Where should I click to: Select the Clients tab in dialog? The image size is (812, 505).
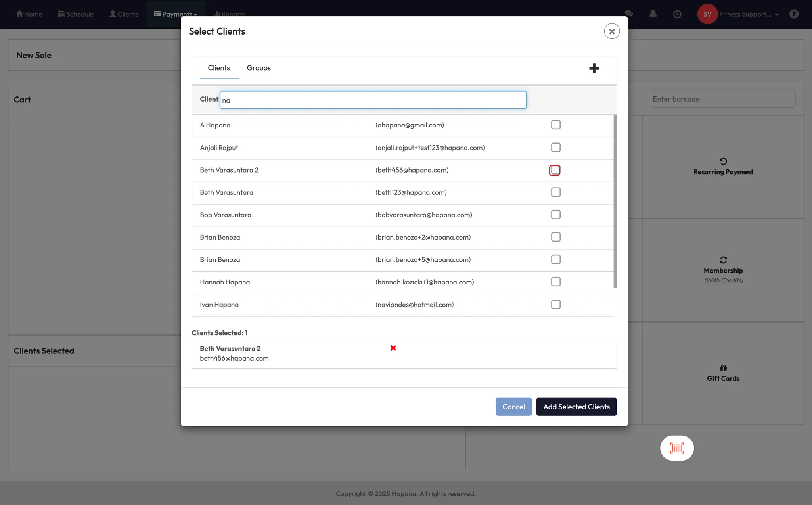tap(219, 68)
